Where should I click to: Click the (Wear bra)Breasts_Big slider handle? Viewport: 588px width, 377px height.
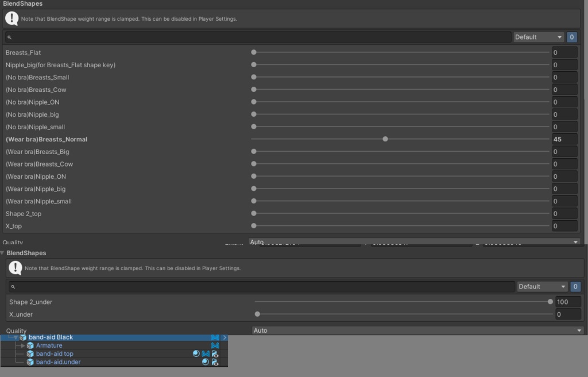(254, 151)
